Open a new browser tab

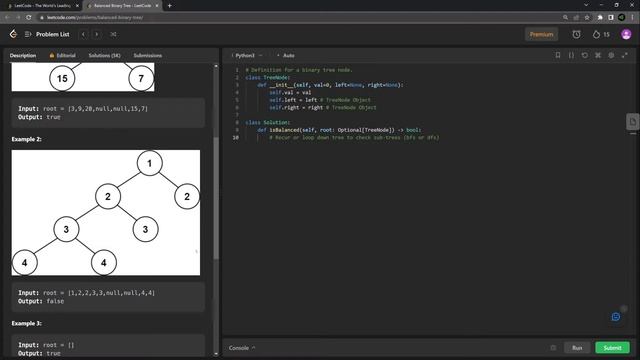point(169,6)
